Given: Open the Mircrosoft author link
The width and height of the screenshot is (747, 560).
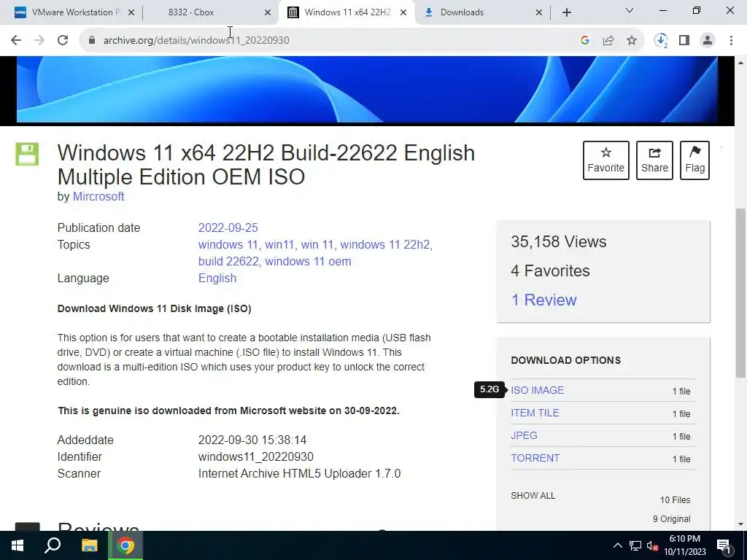Looking at the screenshot, I should (x=98, y=197).
